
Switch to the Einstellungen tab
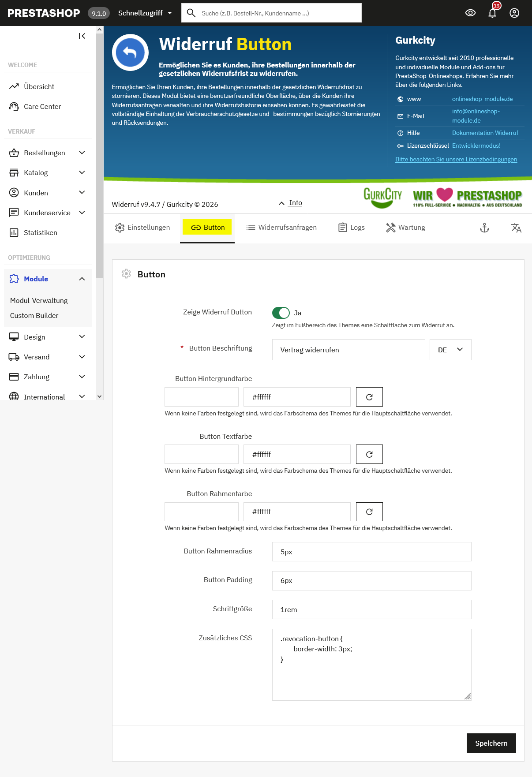142,228
